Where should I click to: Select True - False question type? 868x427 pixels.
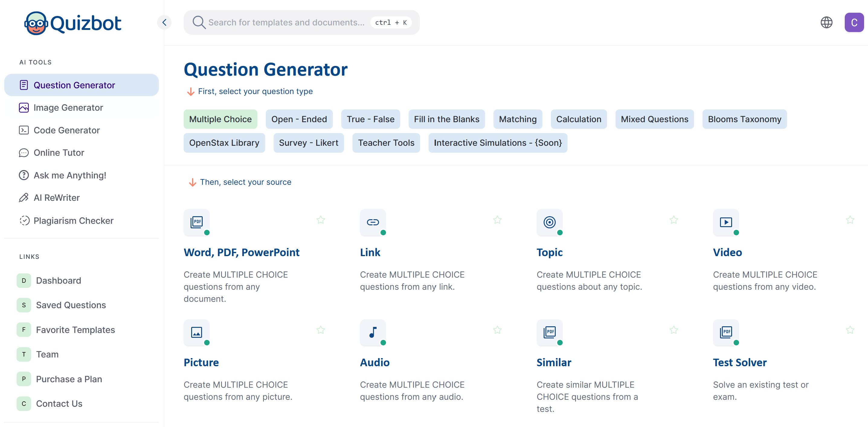click(370, 119)
